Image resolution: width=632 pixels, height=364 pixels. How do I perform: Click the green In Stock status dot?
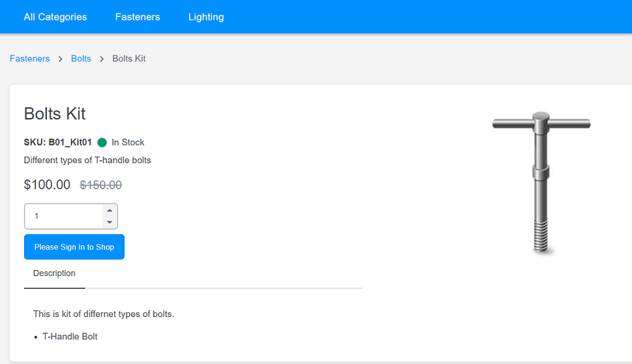click(x=102, y=142)
